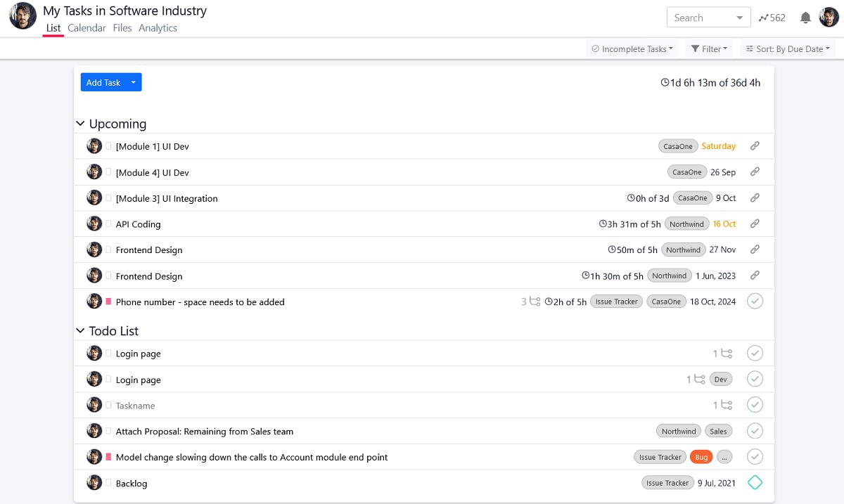Click the Add Task button

pos(103,82)
